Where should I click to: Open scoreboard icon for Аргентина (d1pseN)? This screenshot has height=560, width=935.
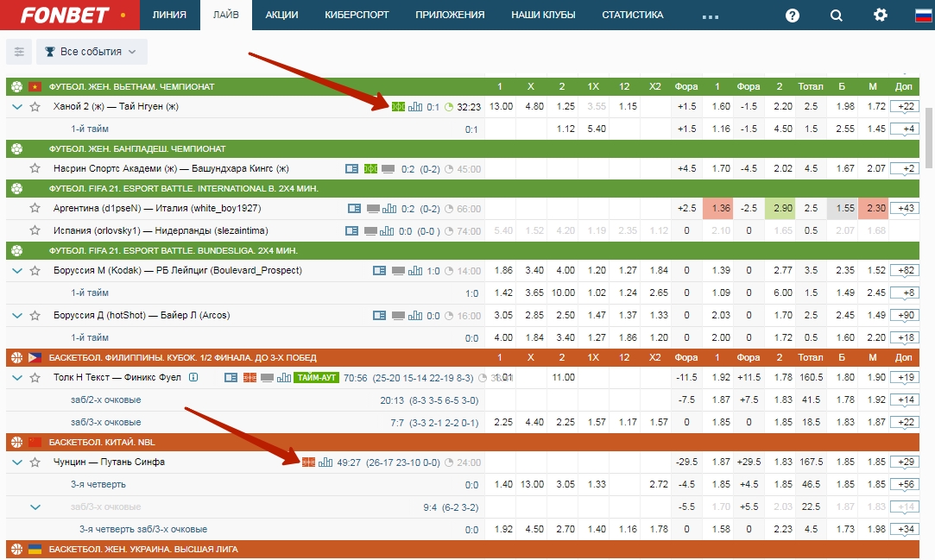(x=354, y=209)
